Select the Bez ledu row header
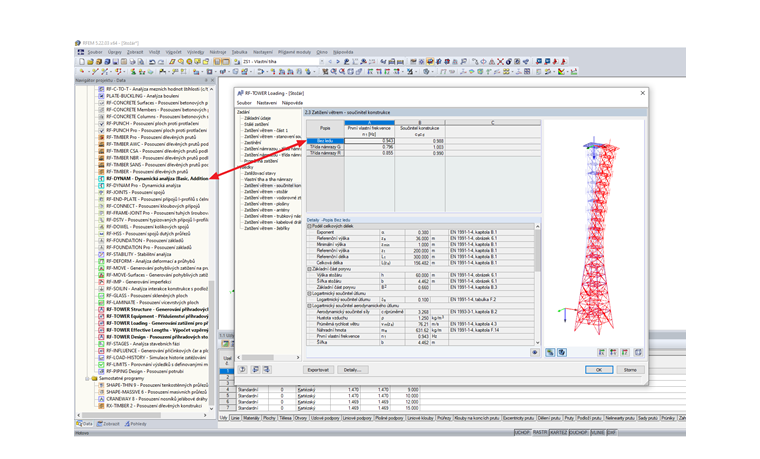 325,141
